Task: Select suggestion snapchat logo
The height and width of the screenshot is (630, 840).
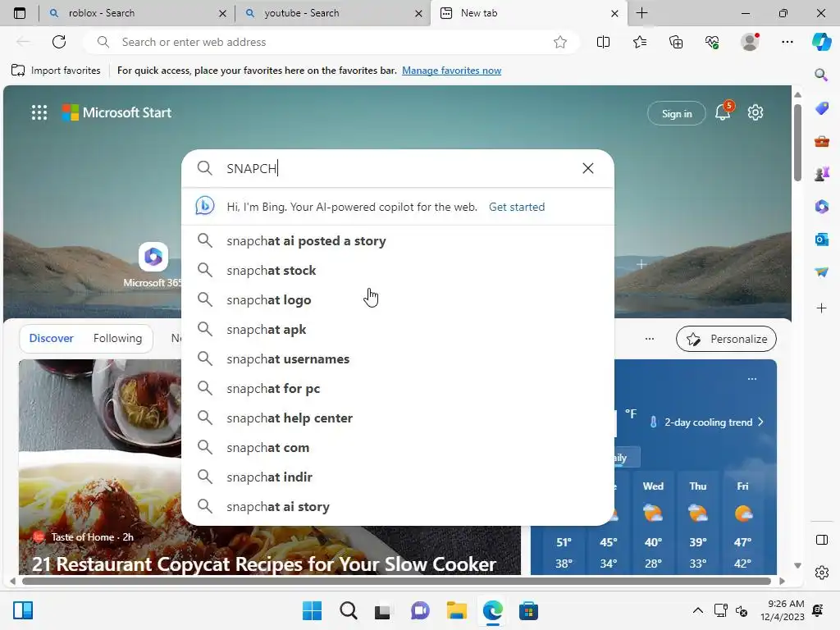Action: [398, 299]
